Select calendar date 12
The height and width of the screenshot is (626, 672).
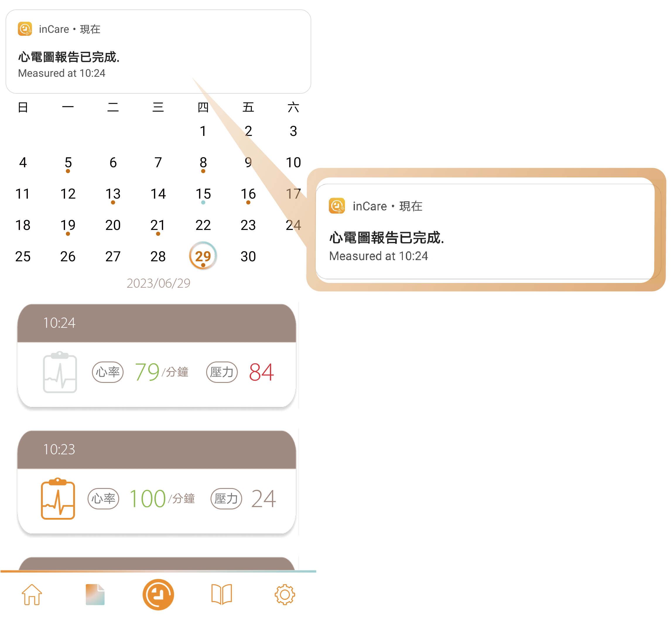(x=68, y=194)
